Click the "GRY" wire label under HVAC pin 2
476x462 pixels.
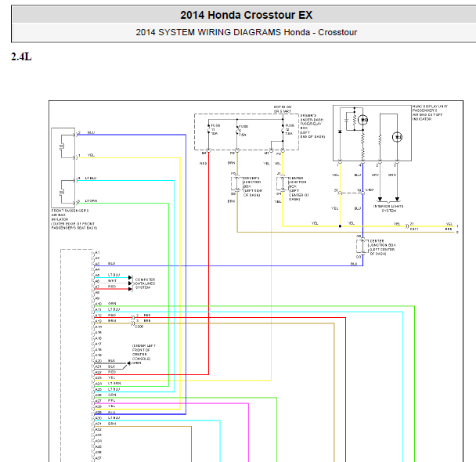375,175
